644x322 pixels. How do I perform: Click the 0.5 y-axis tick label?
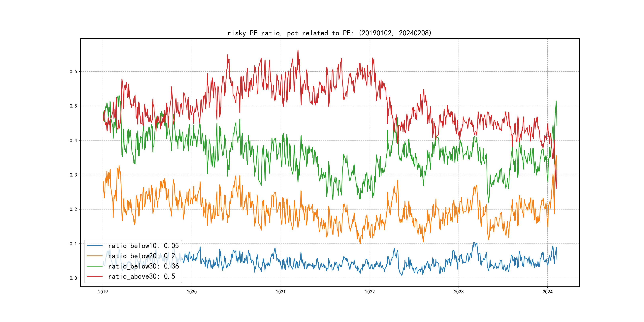(73, 106)
